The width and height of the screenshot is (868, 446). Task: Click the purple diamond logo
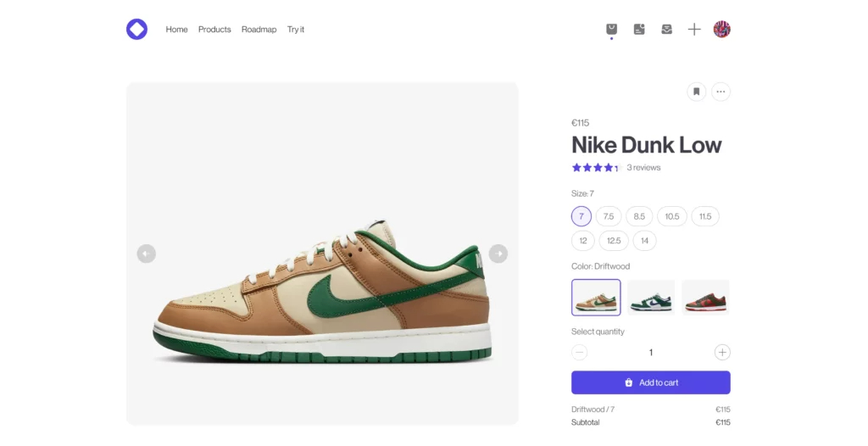[x=136, y=30]
